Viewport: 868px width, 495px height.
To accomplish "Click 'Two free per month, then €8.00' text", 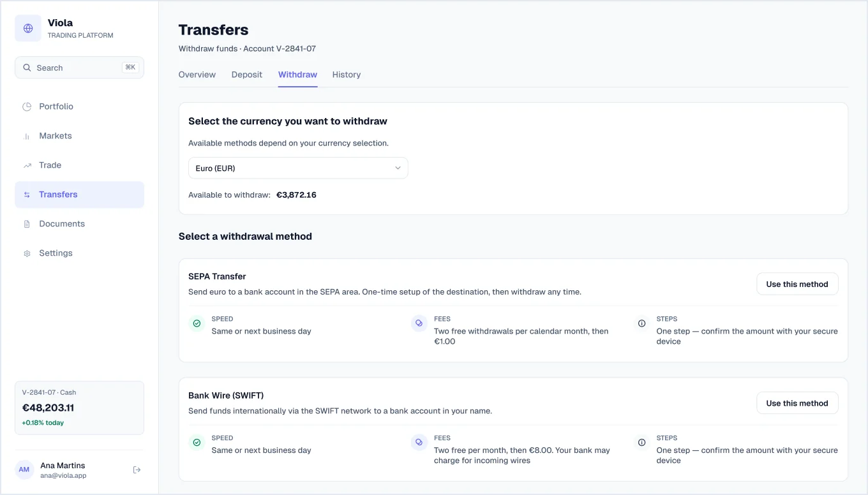I will [x=493, y=450].
